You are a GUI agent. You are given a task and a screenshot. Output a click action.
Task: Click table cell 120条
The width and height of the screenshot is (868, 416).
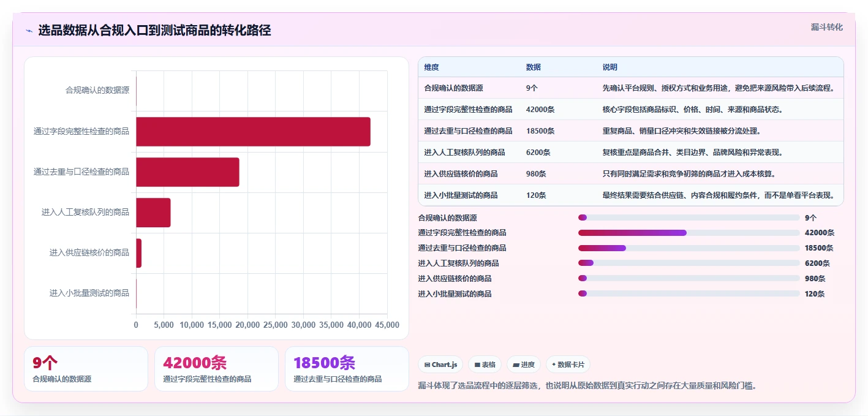(535, 195)
